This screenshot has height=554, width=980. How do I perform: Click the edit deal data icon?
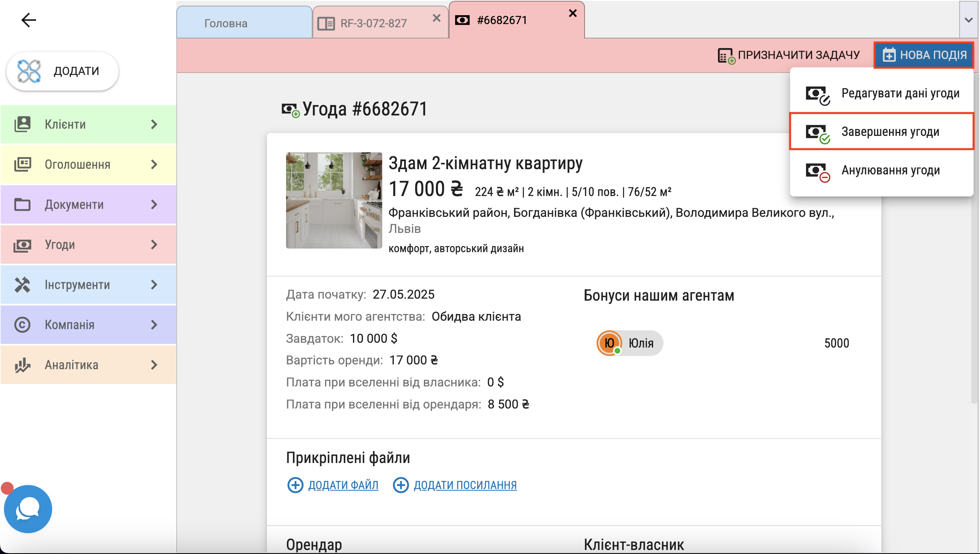click(817, 95)
